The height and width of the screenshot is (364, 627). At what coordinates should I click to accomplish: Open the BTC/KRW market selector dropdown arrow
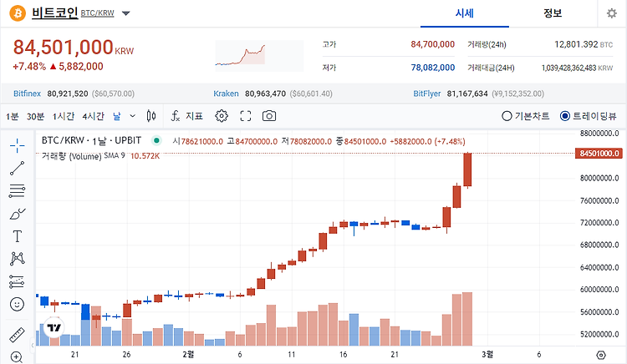126,13
